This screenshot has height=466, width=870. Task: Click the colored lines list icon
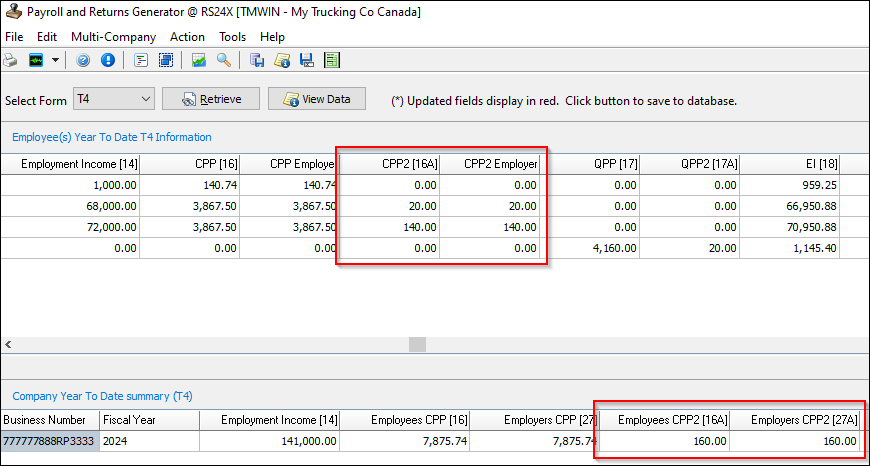point(141,60)
